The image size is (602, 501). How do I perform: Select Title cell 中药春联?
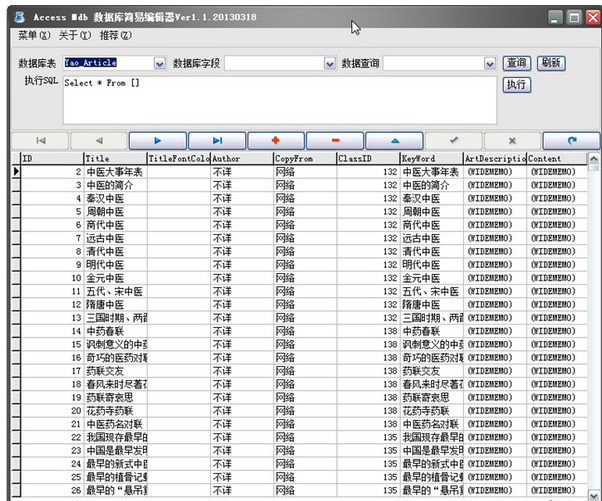tap(115, 331)
